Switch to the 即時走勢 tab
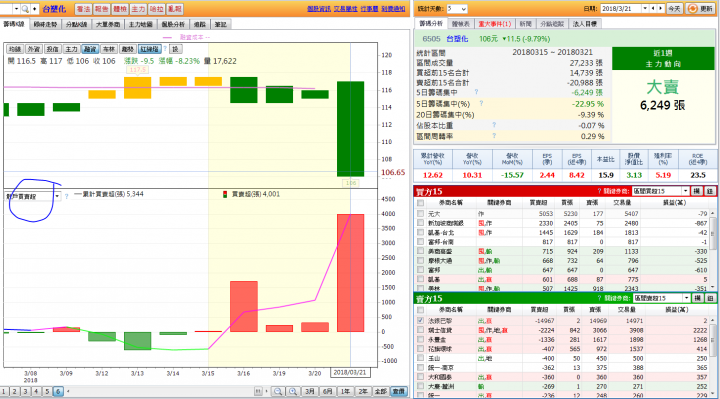The width and height of the screenshot is (720, 399). click(x=45, y=24)
